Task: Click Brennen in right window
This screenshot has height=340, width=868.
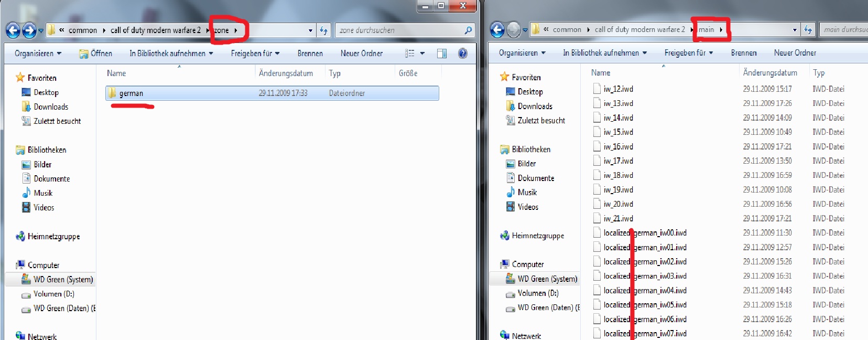Action: click(744, 52)
